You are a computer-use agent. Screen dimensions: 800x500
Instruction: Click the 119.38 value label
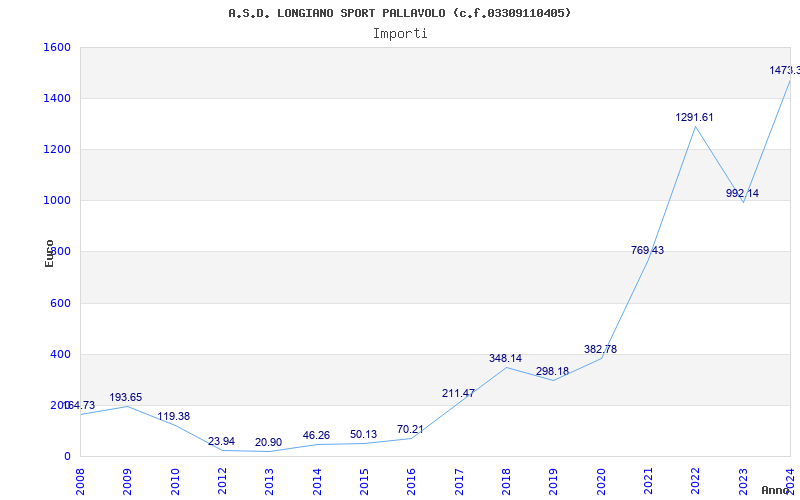[173, 416]
